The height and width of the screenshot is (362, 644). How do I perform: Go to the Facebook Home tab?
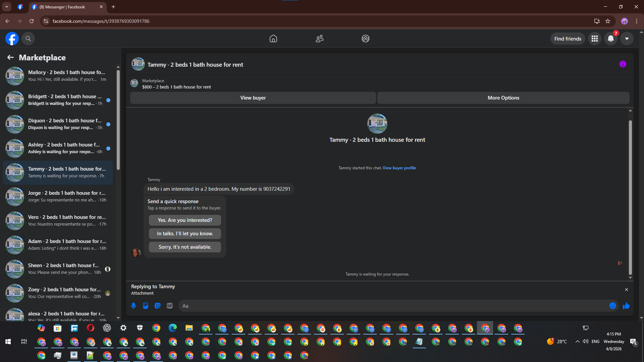pyautogui.click(x=273, y=39)
